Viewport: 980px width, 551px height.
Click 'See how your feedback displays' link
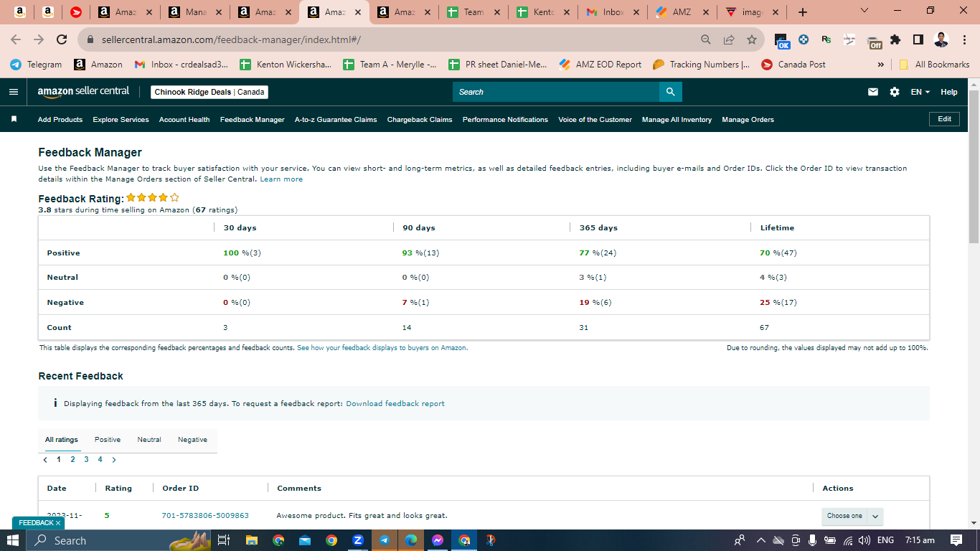point(382,348)
